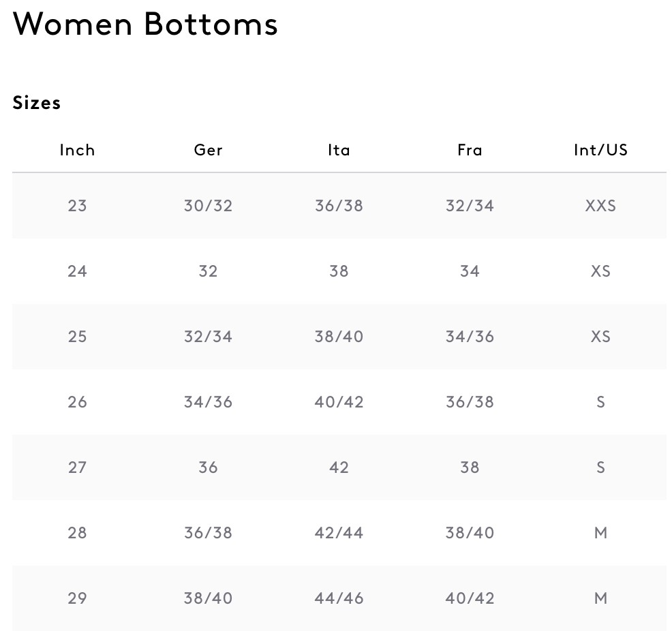
Task: Click inch size 25 cell
Action: 77,337
